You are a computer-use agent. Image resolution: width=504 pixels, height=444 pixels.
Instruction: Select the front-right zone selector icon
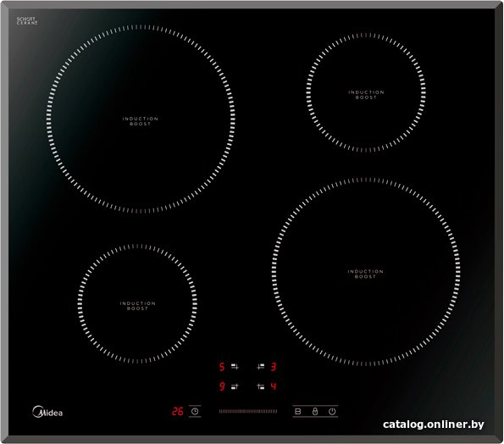[x=261, y=386]
